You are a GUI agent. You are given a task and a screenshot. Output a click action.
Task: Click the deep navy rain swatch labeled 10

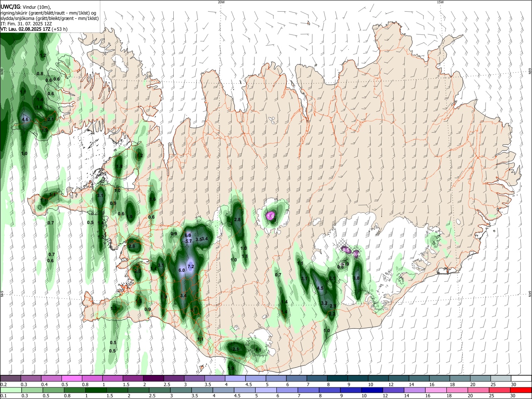(372, 390)
